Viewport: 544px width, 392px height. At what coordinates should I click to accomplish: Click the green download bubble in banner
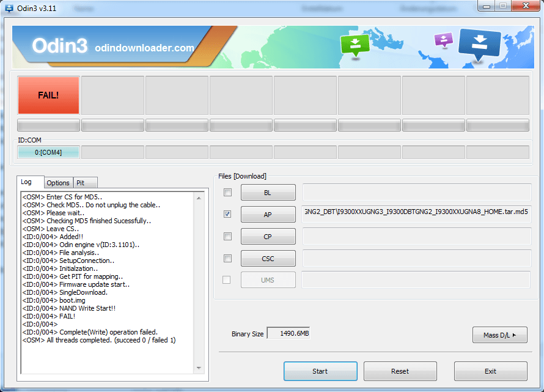(x=355, y=45)
